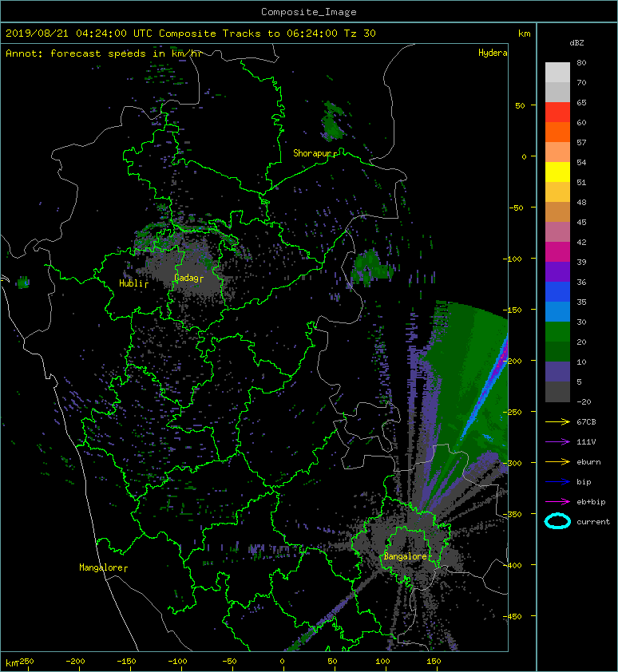Click the 'Mangalore' city label

[x=101, y=567]
